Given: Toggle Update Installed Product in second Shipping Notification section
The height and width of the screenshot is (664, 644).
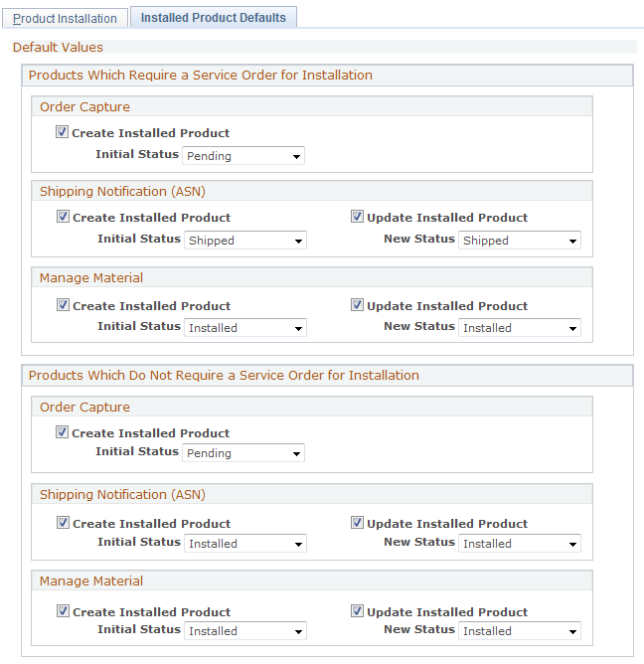Looking at the screenshot, I should tap(358, 523).
